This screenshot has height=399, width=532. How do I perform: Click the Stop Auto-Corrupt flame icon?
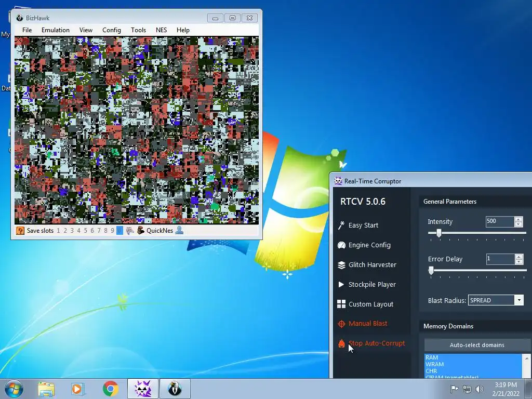(x=341, y=343)
